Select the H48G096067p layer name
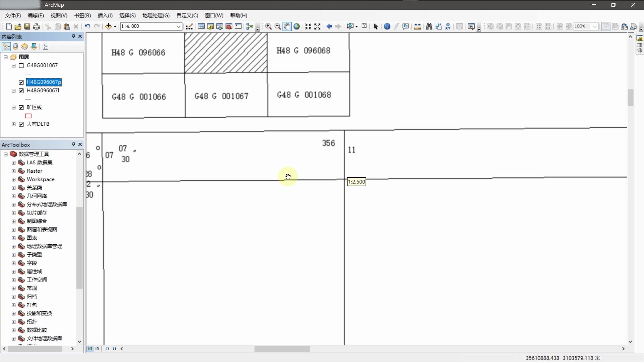 tap(44, 82)
